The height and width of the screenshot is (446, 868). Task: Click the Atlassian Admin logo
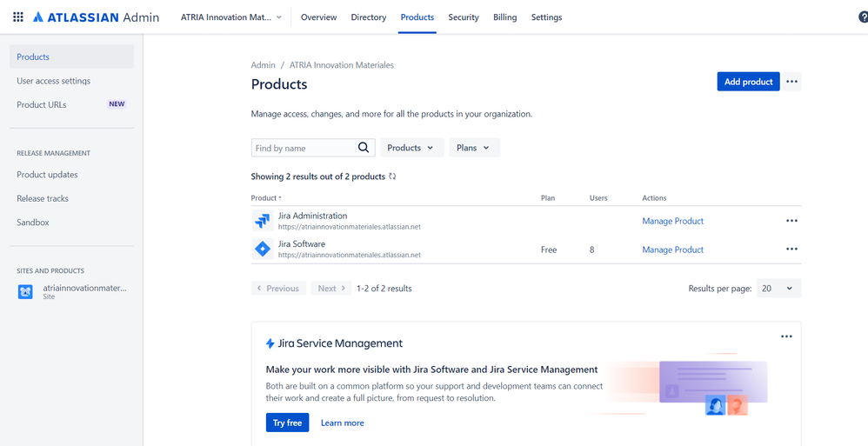click(96, 17)
